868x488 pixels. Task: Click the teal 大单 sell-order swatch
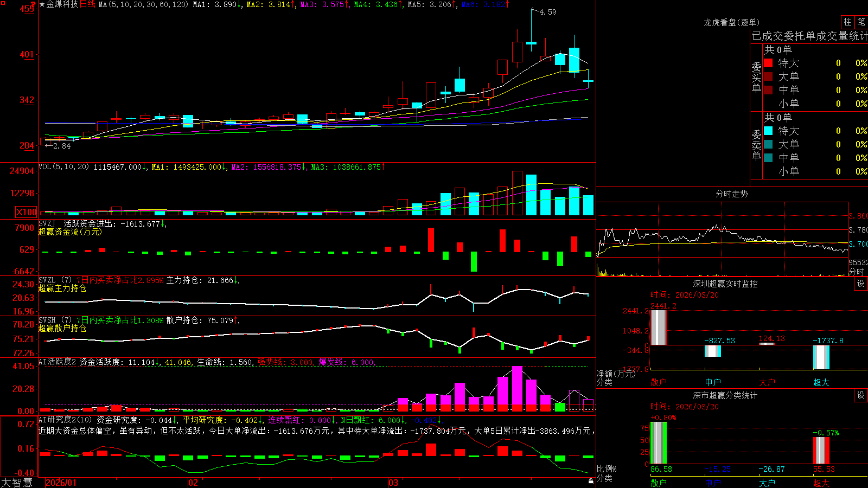(x=768, y=144)
